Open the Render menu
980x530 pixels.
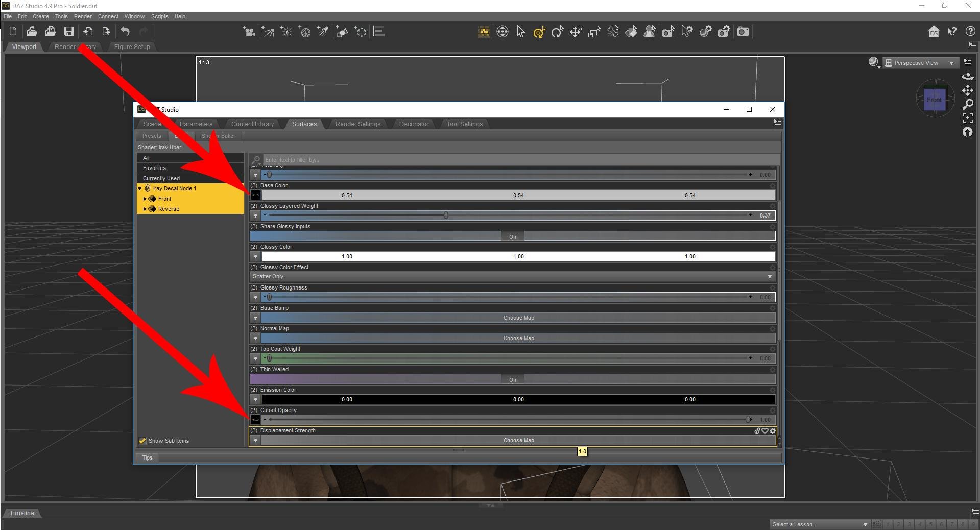pos(83,16)
